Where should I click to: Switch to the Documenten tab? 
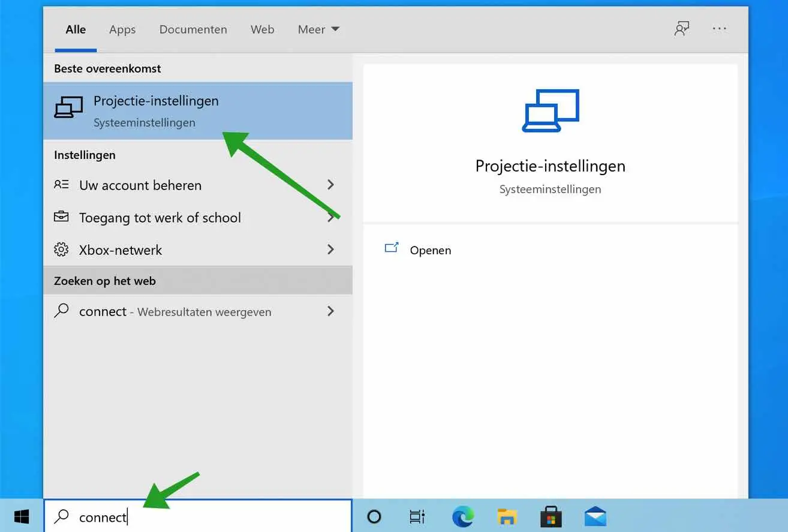(193, 29)
